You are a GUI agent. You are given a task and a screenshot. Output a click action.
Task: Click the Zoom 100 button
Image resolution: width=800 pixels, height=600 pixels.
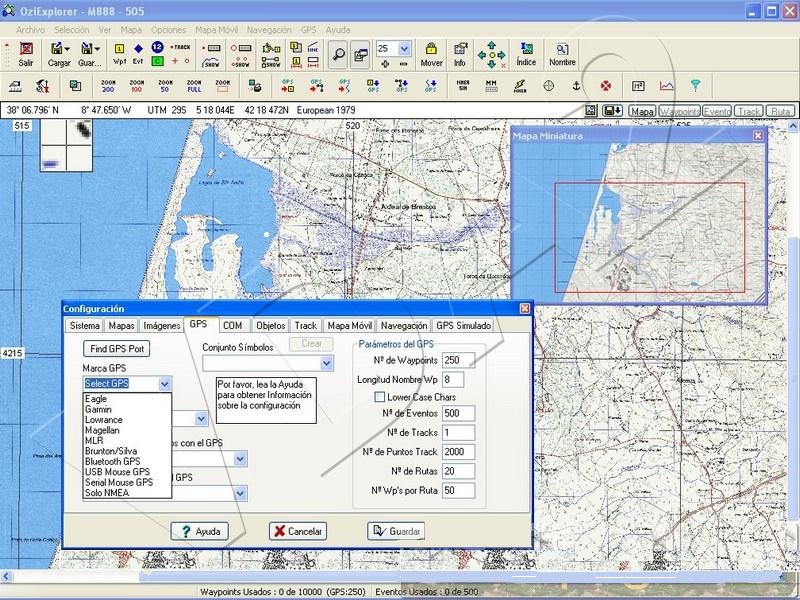137,86
